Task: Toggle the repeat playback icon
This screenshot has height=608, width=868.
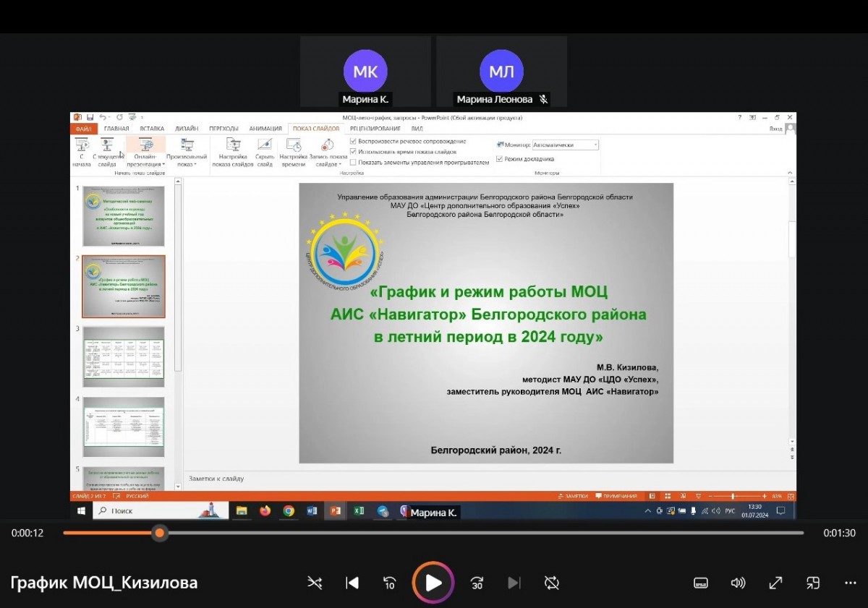Action: click(552, 583)
